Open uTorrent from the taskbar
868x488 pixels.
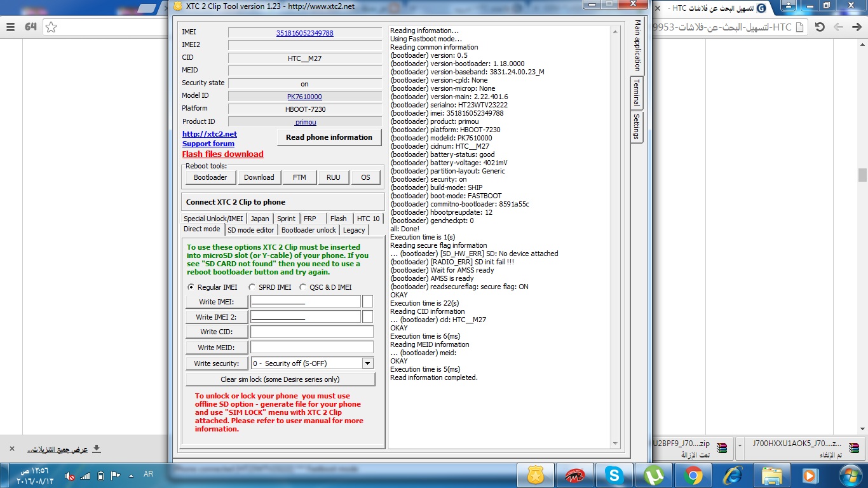click(x=653, y=475)
